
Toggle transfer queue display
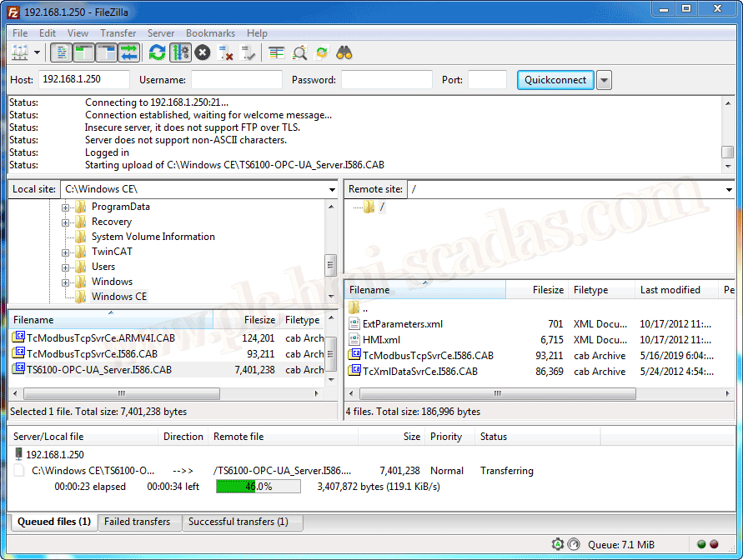coord(128,53)
